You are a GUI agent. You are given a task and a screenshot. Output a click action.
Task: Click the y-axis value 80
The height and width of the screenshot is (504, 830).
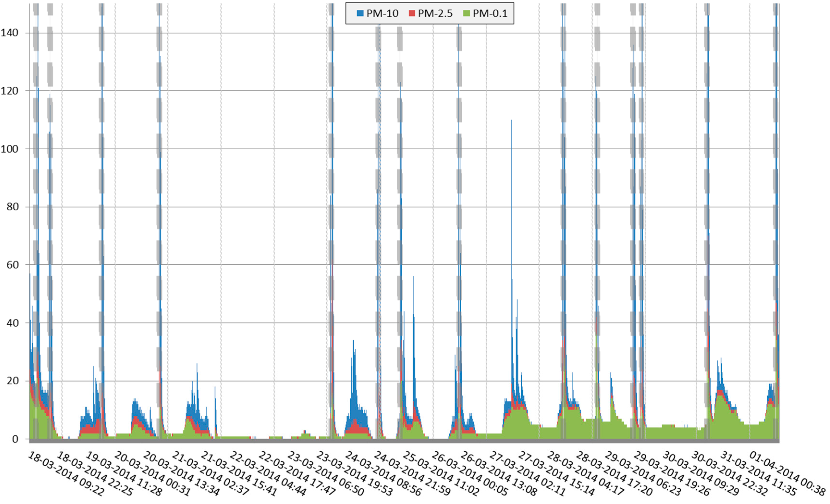click(x=12, y=207)
